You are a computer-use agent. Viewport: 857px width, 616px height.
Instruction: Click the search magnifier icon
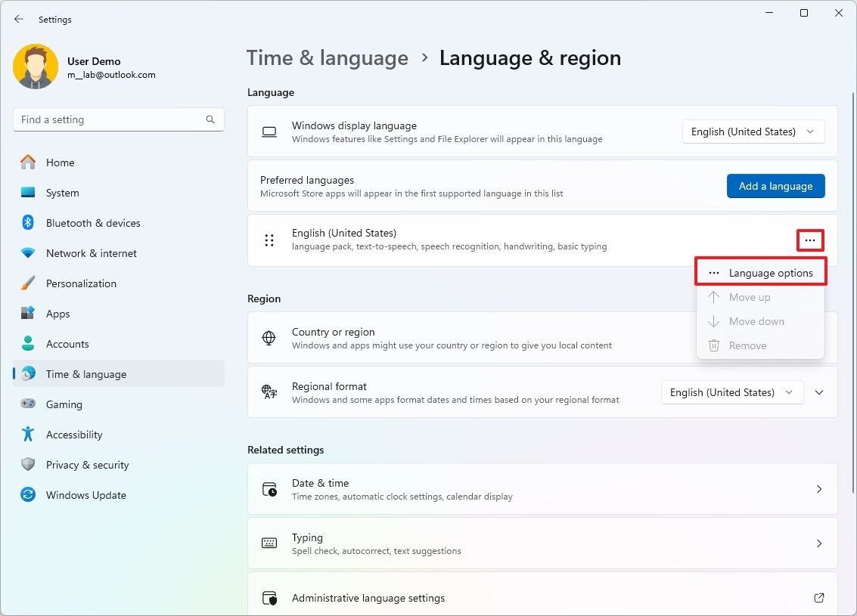210,119
